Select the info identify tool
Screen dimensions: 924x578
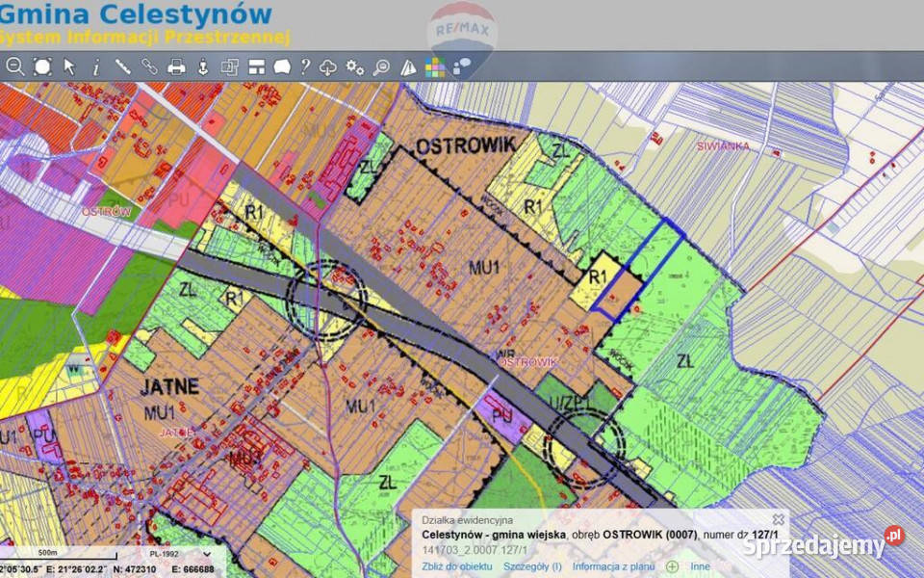point(96,66)
